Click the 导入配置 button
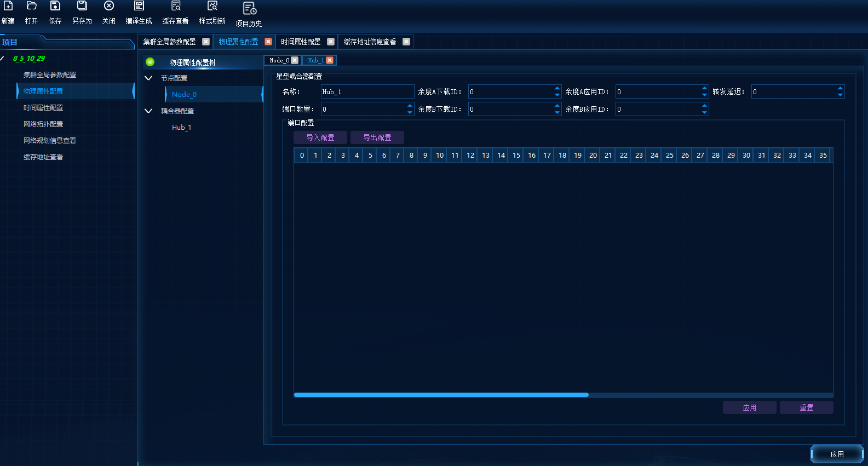 pos(320,137)
